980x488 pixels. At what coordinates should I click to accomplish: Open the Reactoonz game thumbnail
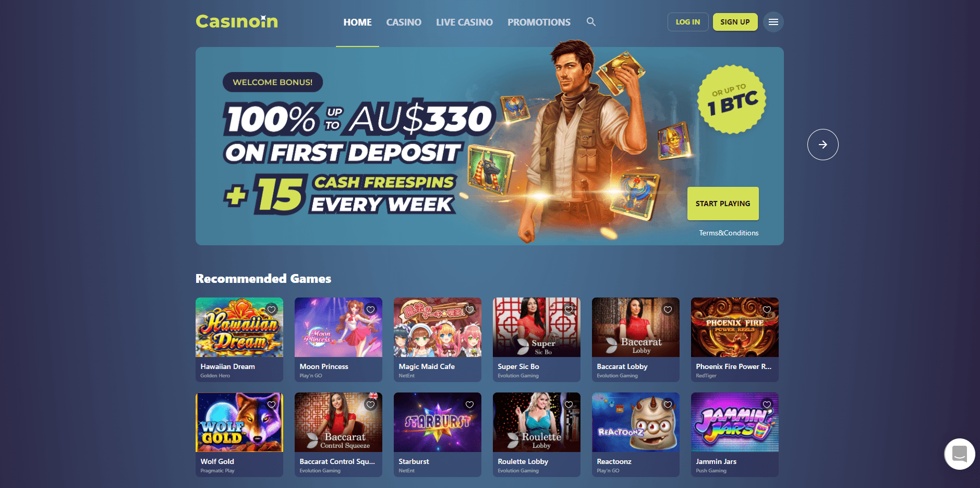(635, 422)
